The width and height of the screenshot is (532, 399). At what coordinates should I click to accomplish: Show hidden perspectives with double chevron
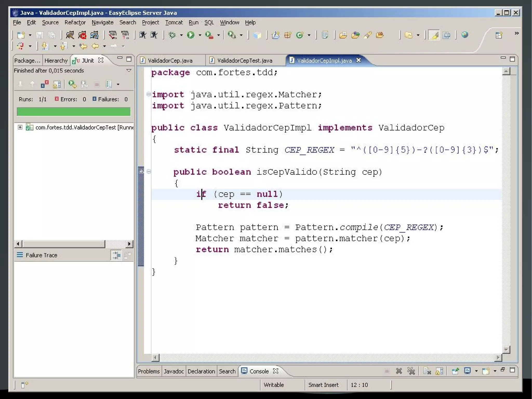click(517, 33)
